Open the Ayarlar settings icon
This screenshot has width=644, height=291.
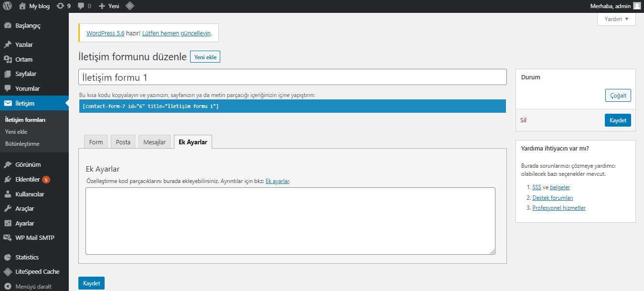(x=8, y=224)
